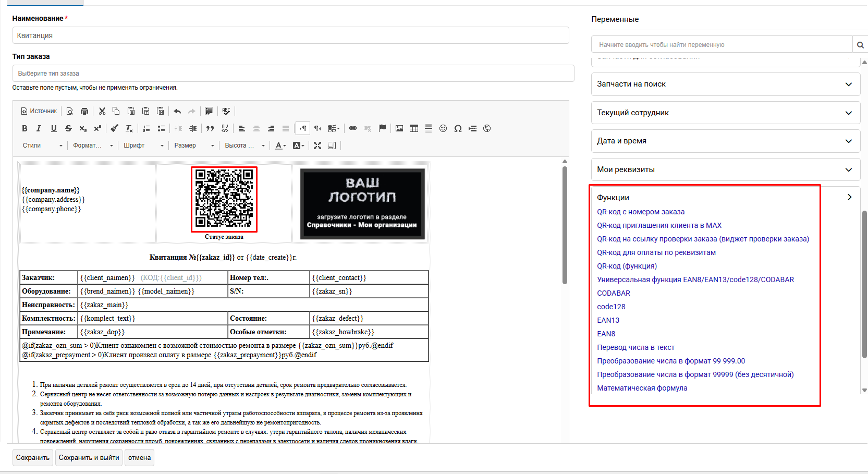The height and width of the screenshot is (474, 868).
Task: Click Сохранить и выйти button
Action: (89, 458)
